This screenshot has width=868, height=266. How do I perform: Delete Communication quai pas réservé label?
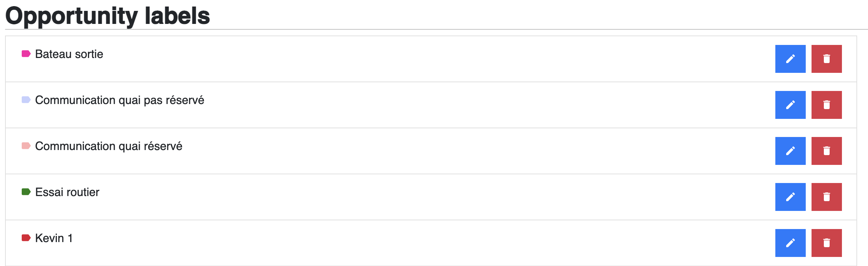coord(826,105)
